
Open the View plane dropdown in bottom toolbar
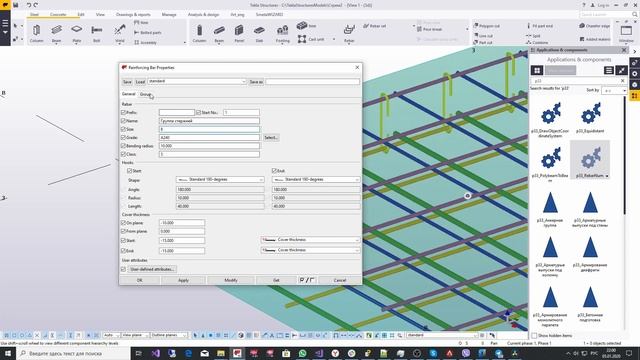click(x=135, y=335)
